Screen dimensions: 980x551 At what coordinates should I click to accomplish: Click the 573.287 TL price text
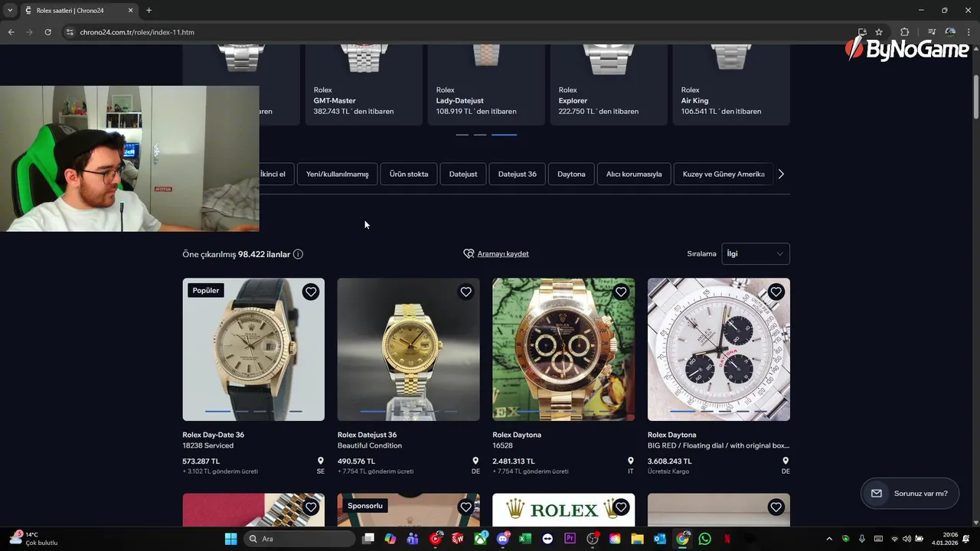(x=201, y=461)
